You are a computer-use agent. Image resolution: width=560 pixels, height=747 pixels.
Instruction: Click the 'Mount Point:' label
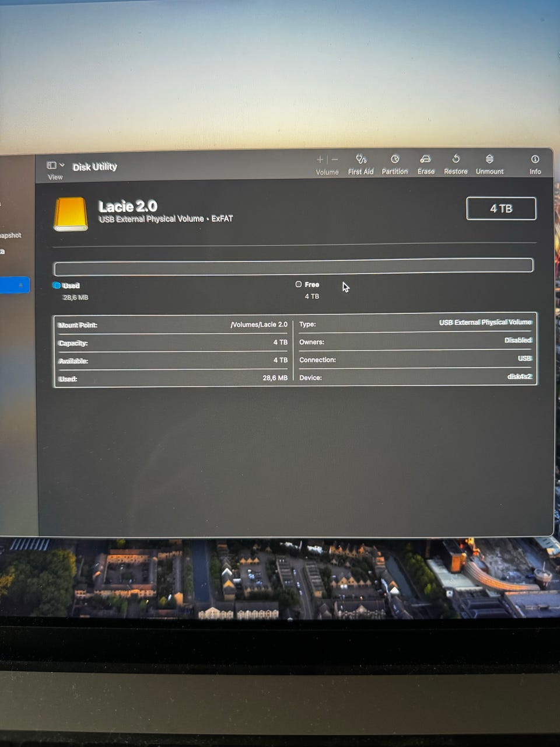pyautogui.click(x=78, y=325)
